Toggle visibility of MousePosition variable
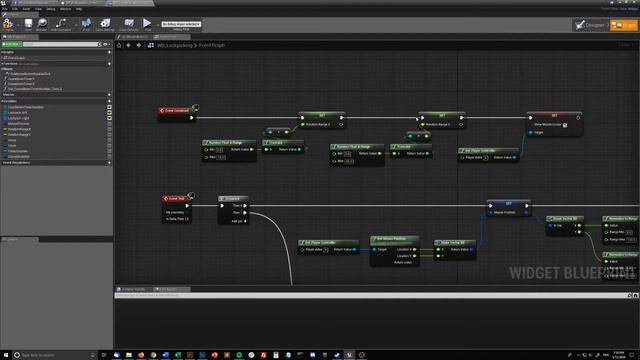The width and height of the screenshot is (640, 360). [x=109, y=124]
